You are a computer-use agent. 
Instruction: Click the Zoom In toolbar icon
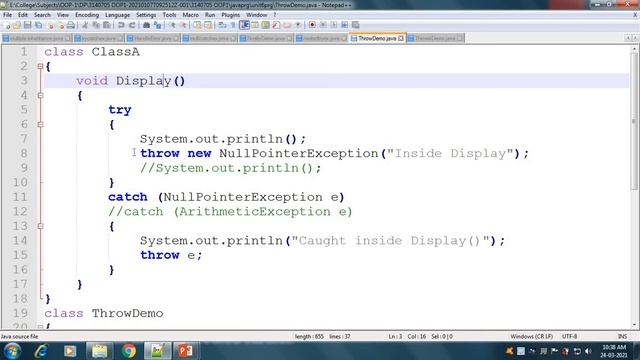coord(173,25)
